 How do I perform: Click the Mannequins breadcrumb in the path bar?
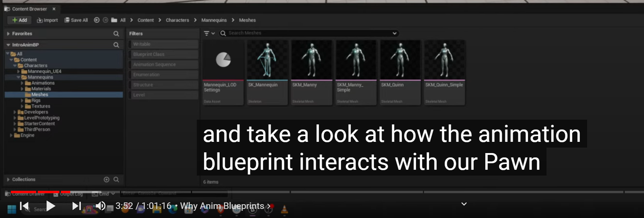(x=214, y=20)
